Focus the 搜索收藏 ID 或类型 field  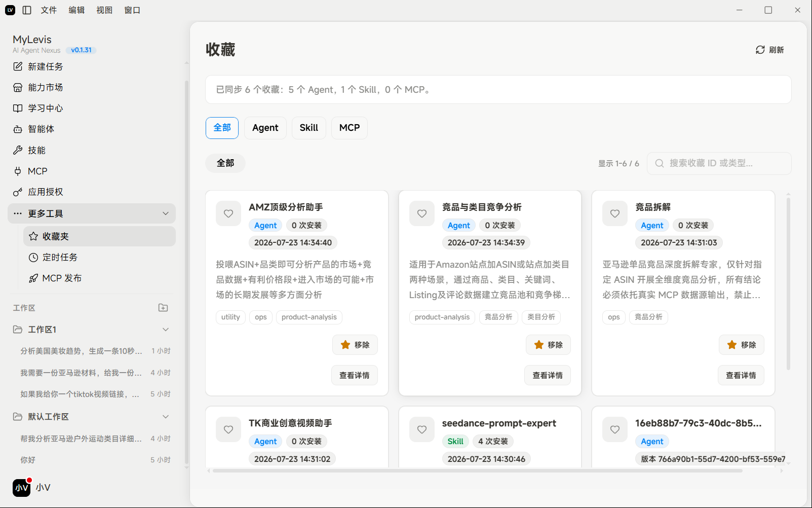tap(719, 163)
